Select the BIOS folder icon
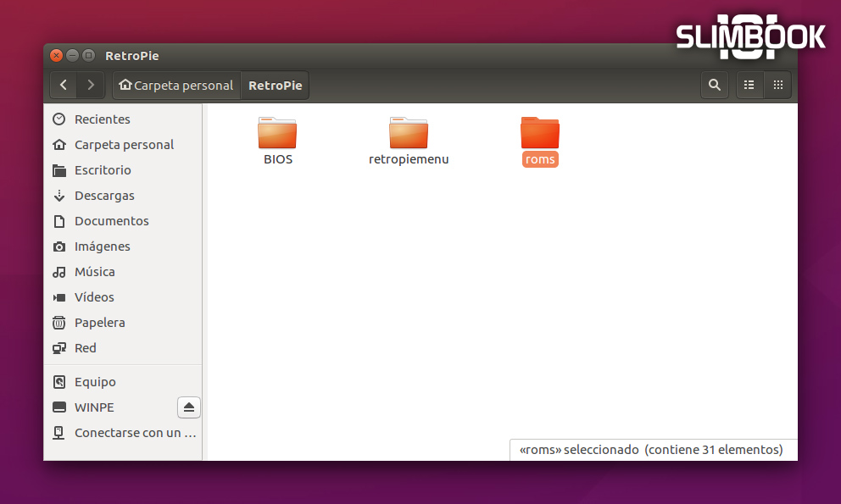This screenshot has height=504, width=841. [277, 134]
